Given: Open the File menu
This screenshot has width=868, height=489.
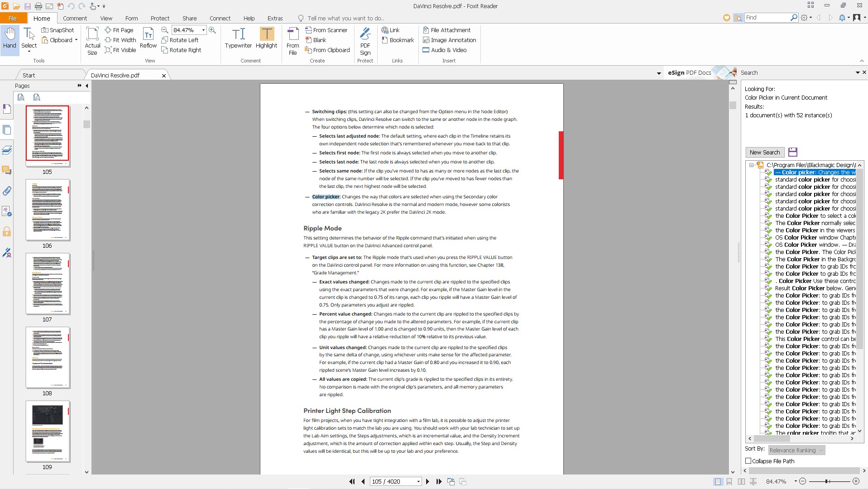Looking at the screenshot, I should pos(13,18).
